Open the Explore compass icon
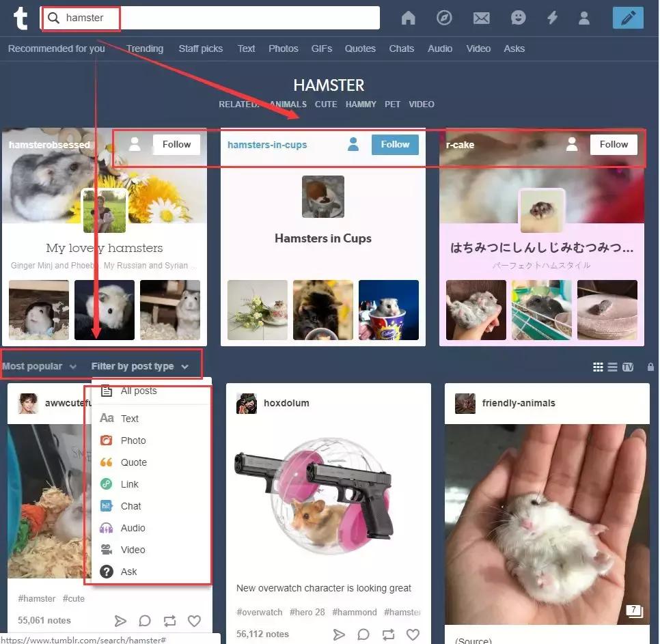 [x=445, y=18]
